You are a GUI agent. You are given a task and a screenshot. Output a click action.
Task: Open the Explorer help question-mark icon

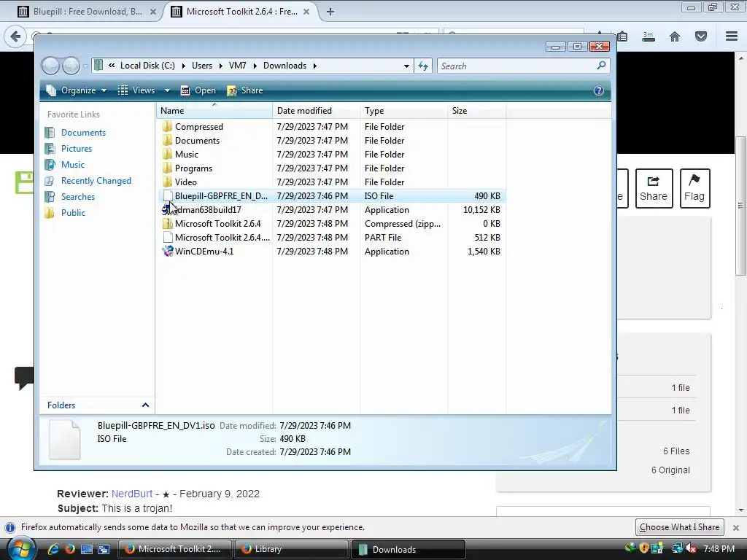coord(599,90)
